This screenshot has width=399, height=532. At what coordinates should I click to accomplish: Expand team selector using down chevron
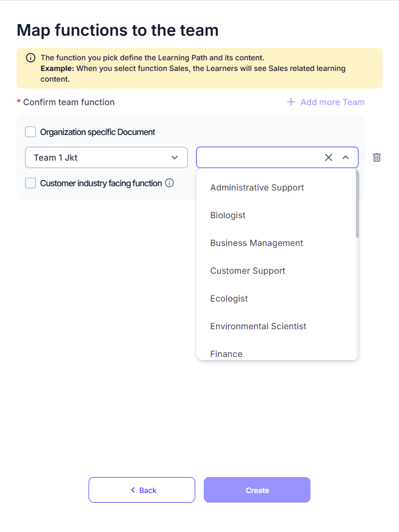point(175,157)
